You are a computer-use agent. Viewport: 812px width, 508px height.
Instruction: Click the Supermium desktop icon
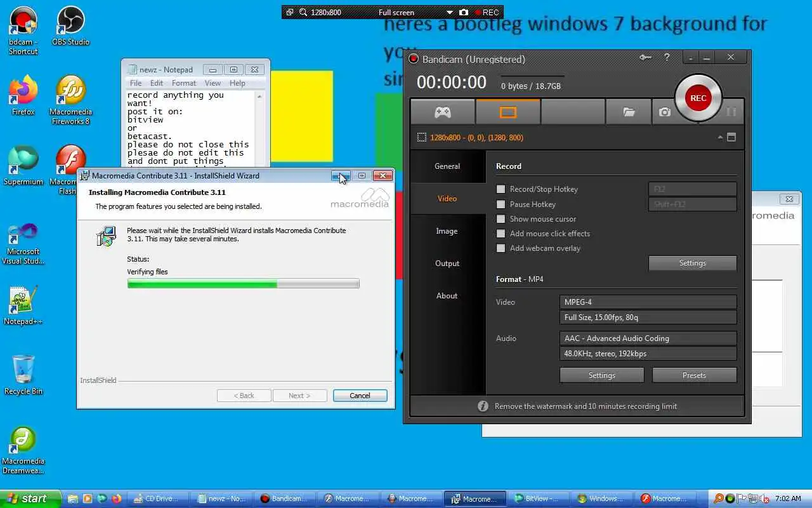pos(23,166)
